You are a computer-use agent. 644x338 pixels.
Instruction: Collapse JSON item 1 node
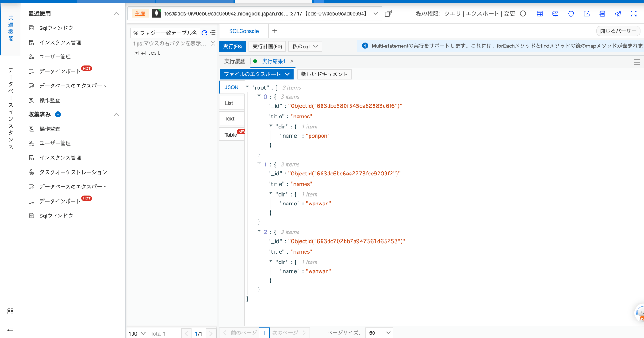259,163
